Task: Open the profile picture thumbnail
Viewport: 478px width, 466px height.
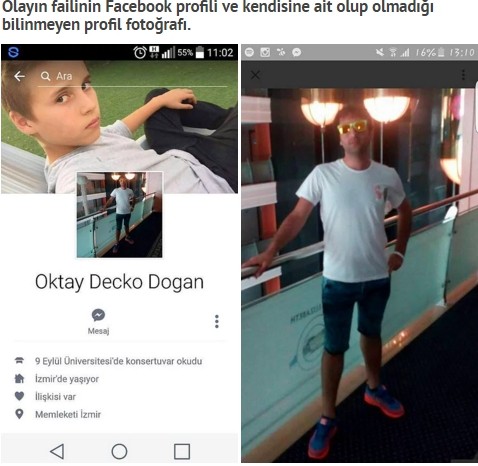Action: tap(120, 215)
